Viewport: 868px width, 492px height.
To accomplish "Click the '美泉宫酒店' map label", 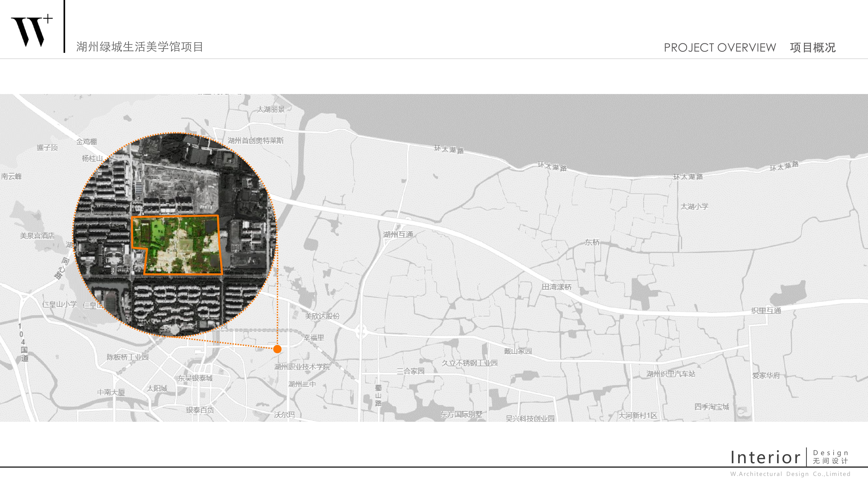I will point(37,235).
